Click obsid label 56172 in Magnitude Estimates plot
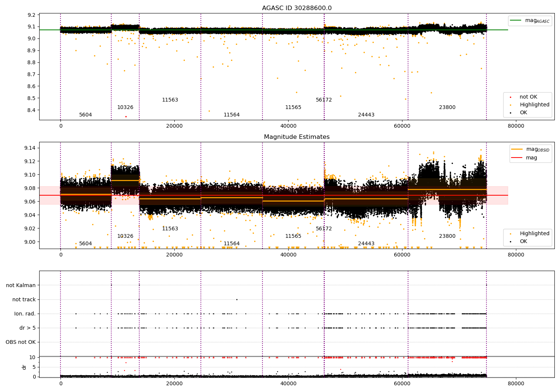 click(x=324, y=229)
